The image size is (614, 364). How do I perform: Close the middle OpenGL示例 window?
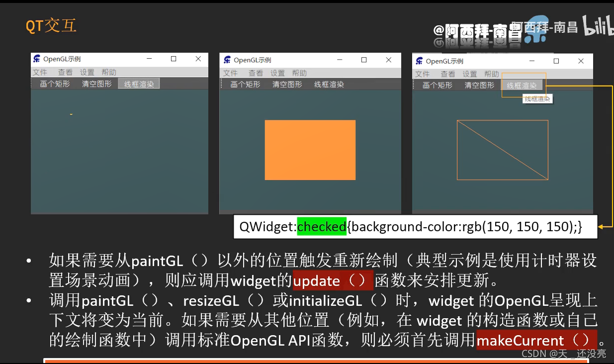pos(389,60)
